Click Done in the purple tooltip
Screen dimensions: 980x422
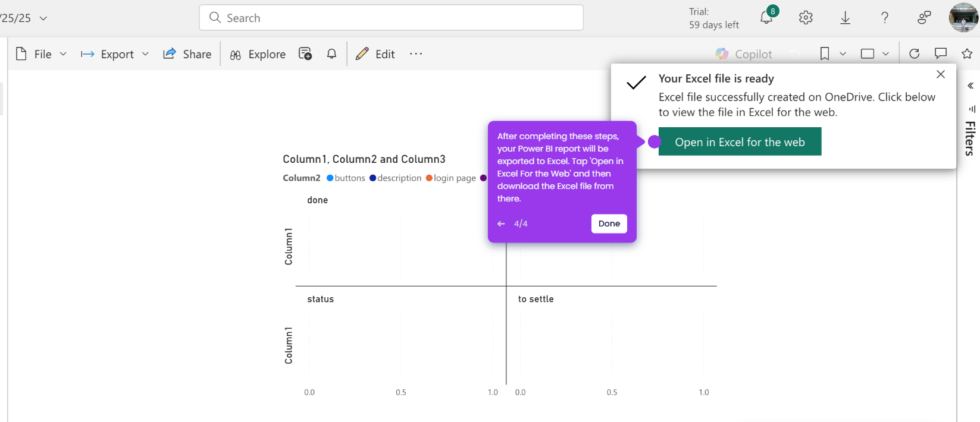click(x=609, y=223)
